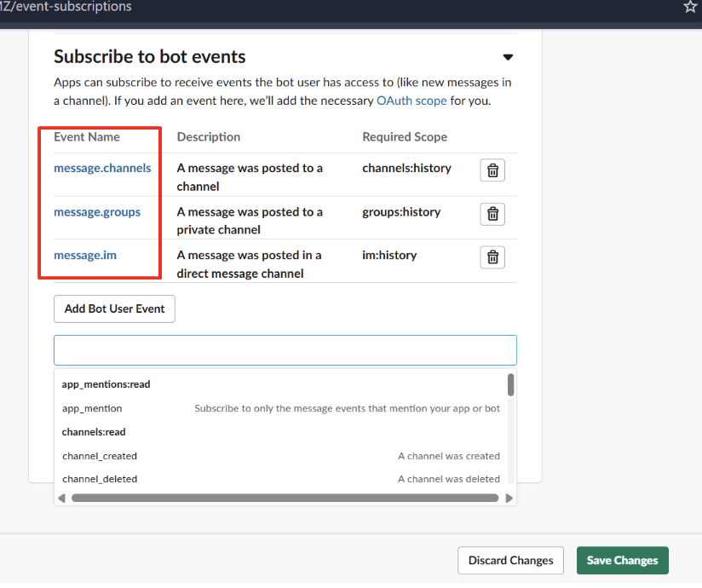This screenshot has height=588, width=702.
Task: Click the im:history required scope text
Action: 389,256
